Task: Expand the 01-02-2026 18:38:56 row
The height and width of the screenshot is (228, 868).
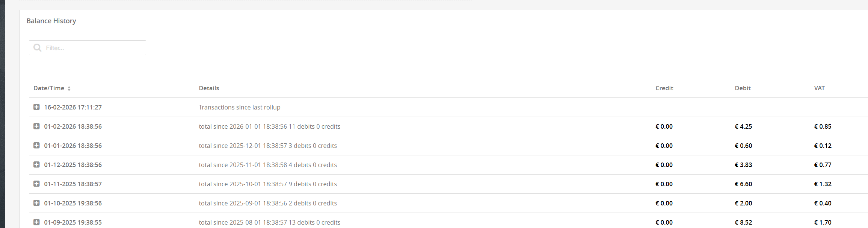Action: click(x=36, y=126)
